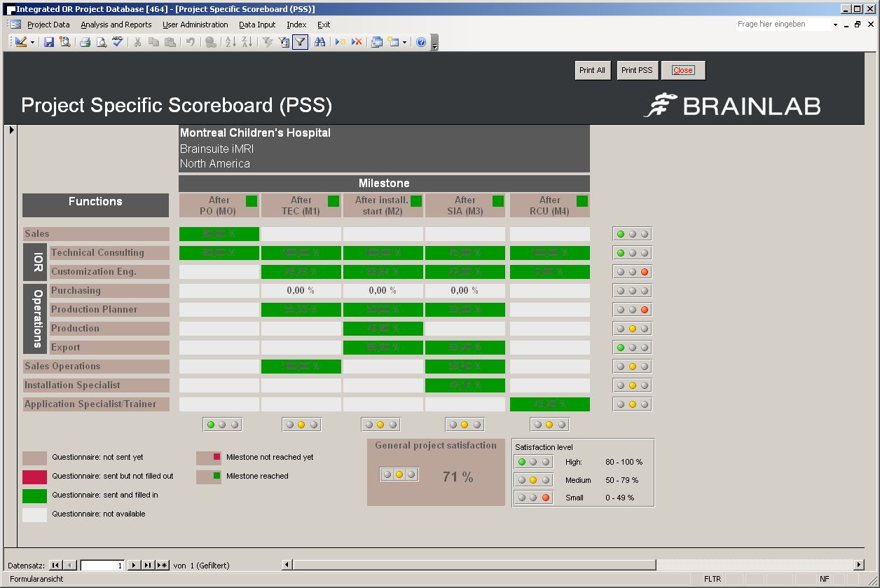The width and height of the screenshot is (880, 588).
Task: Open Find with the binoculars icon
Action: [x=320, y=42]
